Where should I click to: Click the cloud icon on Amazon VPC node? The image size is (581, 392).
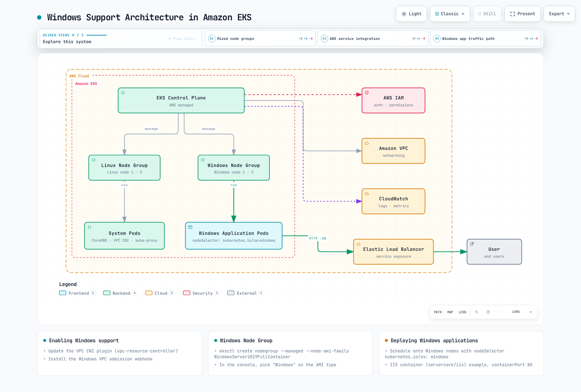[x=367, y=143]
